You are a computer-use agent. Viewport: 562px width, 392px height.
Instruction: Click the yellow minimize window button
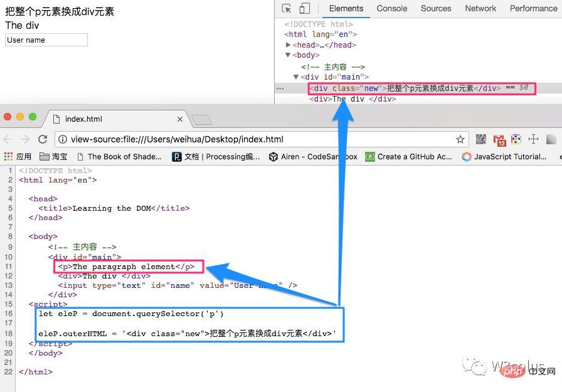pyautogui.click(x=20, y=117)
